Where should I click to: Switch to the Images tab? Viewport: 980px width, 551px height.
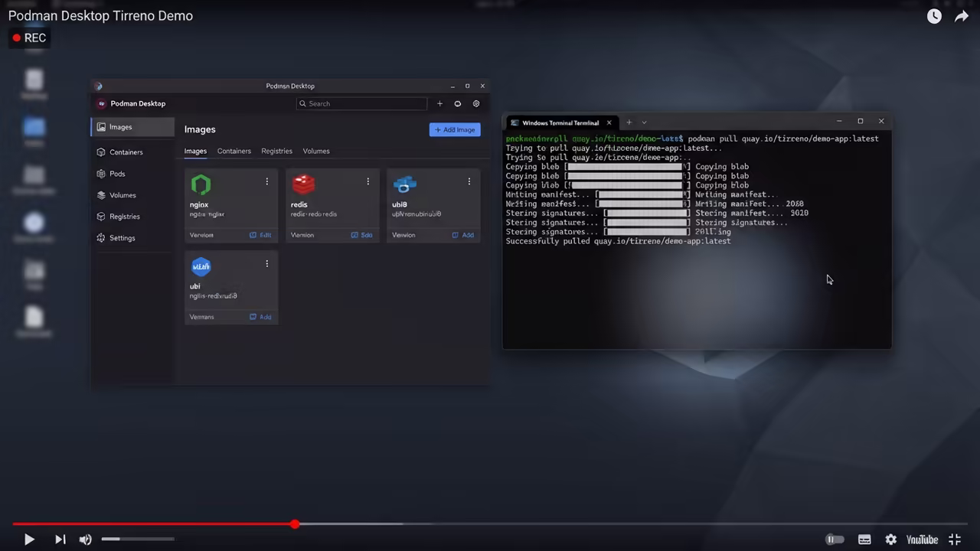pos(195,151)
